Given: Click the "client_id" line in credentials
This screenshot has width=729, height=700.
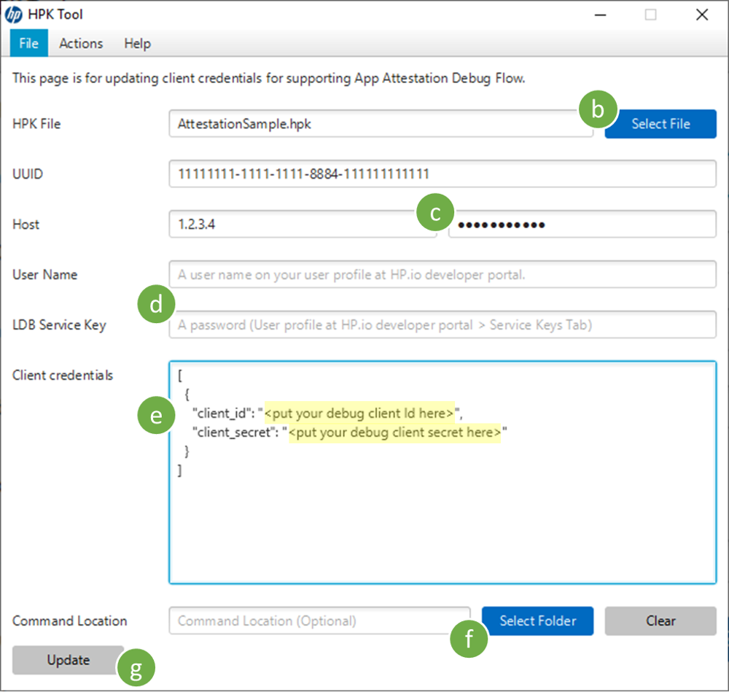Looking at the screenshot, I should tap(327, 413).
